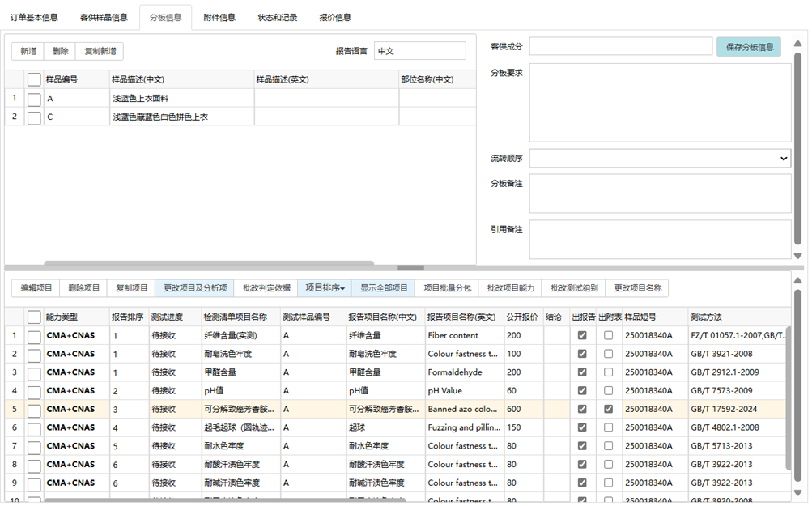Click the 新增 button to add sample
The image size is (812, 506).
(x=28, y=50)
